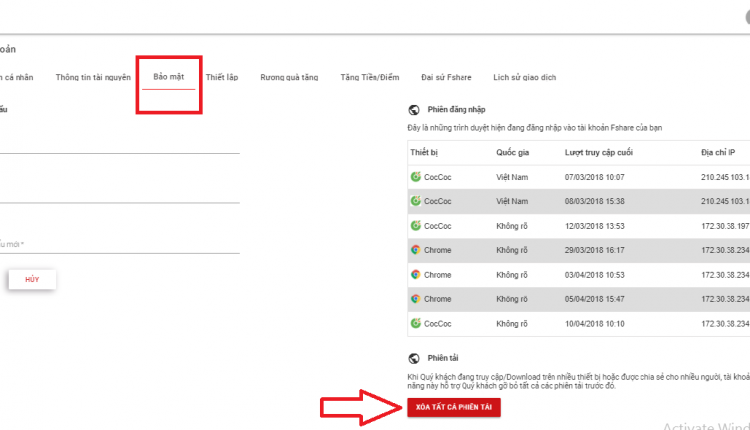Viewport: 750px width, 430px height.
Task: Click Lượt truy cập cuối column header
Action: [598, 153]
